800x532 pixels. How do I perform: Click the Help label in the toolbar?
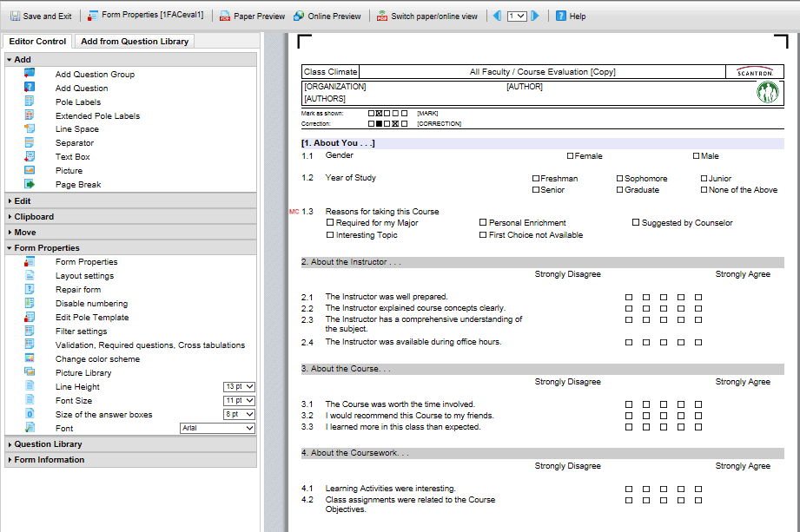(x=578, y=16)
